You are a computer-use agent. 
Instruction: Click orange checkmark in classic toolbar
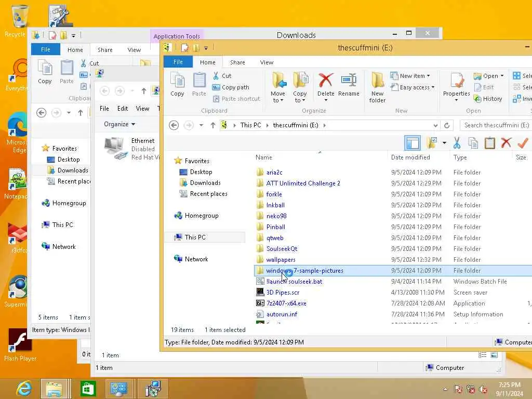(x=523, y=143)
